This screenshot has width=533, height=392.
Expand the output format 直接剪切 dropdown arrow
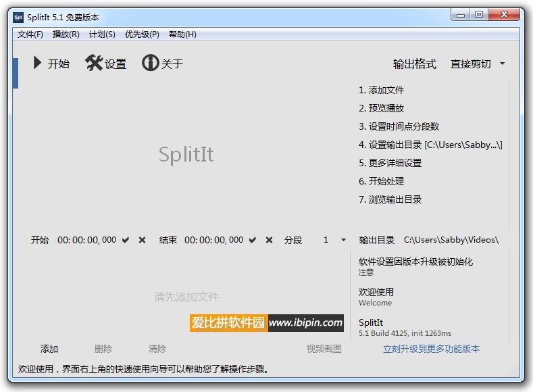tap(502, 64)
